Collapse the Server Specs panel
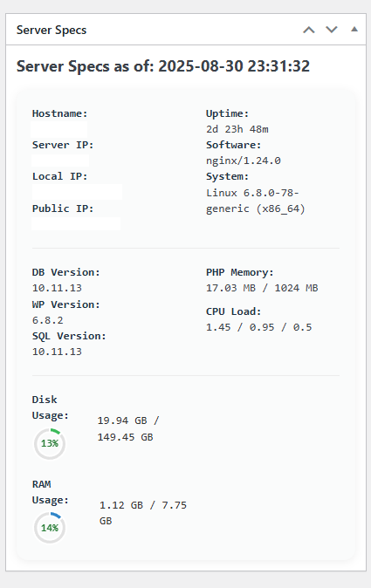Image resolution: width=371 pixels, height=588 pixels. (x=354, y=30)
